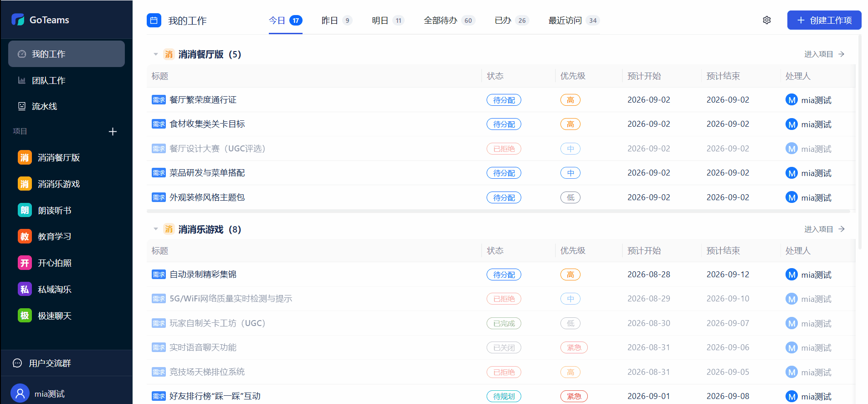Viewport: 868px width, 404px height.
Task: Click the 消 project badge in 消消餐厅版 group header
Action: coord(169,54)
